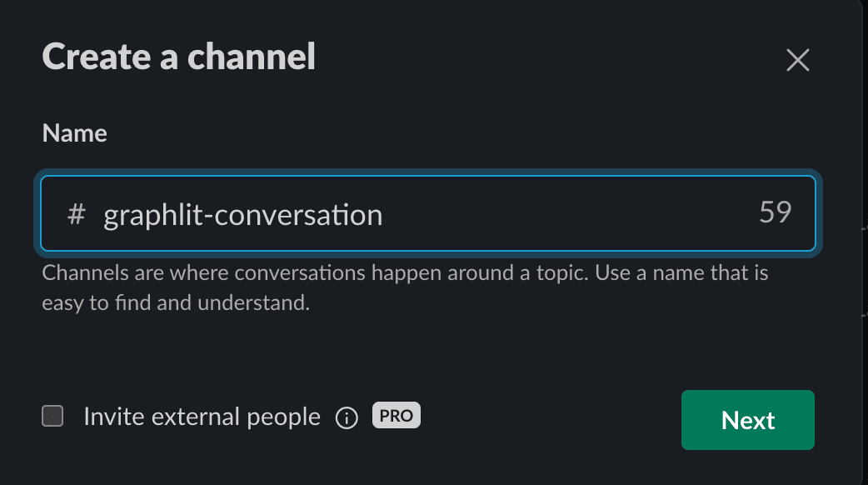Click the "Create a channel" heading

click(x=178, y=57)
